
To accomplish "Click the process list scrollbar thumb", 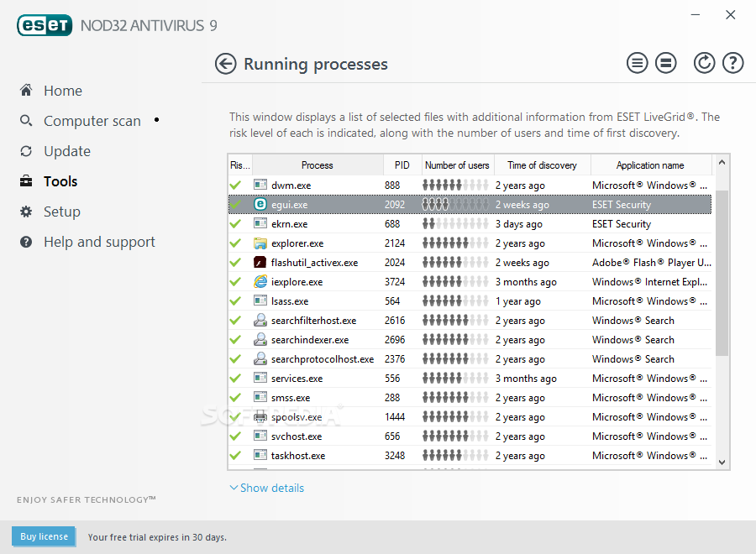I will point(722,273).
